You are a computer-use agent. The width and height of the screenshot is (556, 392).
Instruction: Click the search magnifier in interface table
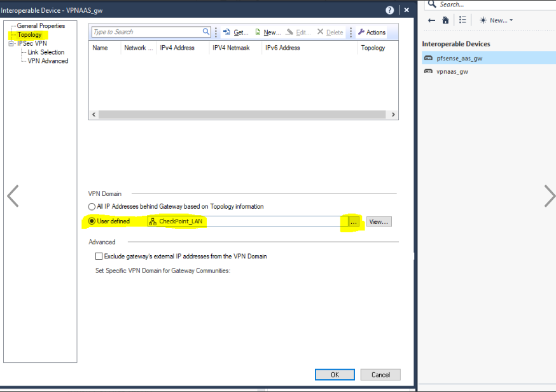[x=206, y=32]
